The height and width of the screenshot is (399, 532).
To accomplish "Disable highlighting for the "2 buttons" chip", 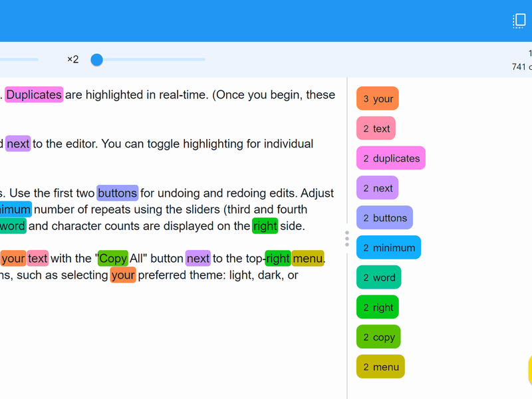I will [384, 217].
